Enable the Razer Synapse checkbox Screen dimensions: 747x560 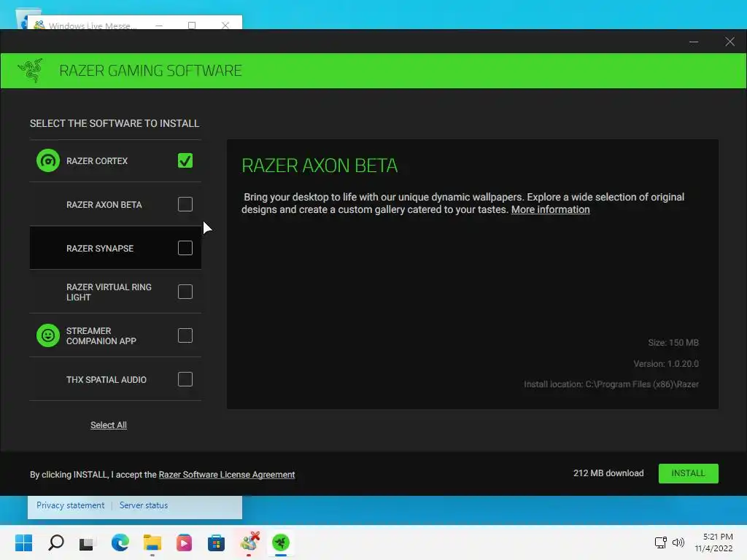coord(185,248)
